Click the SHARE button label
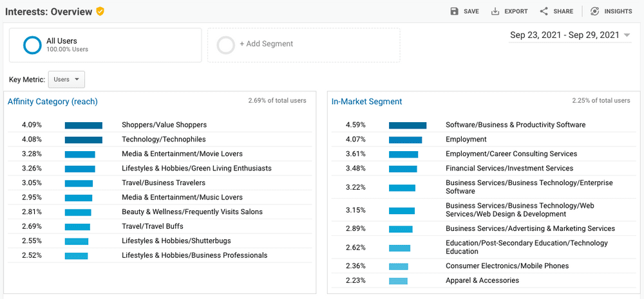 [563, 12]
